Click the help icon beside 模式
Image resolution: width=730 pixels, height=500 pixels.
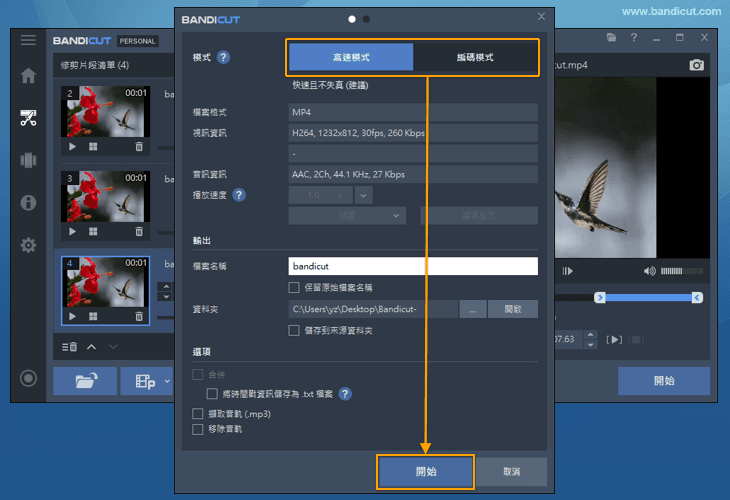point(223,57)
